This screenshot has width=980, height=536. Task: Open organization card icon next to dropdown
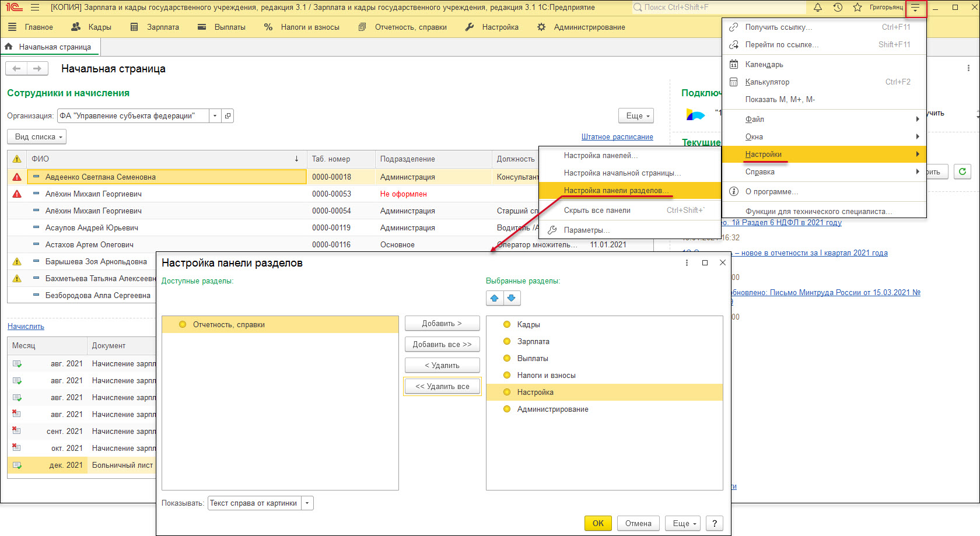(228, 115)
